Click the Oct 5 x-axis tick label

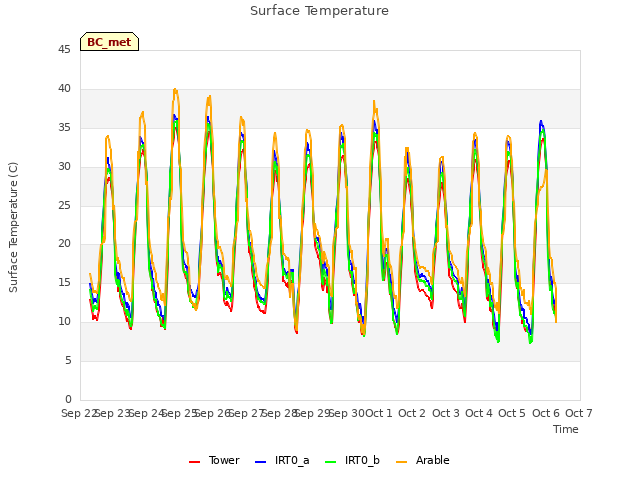pos(512,413)
